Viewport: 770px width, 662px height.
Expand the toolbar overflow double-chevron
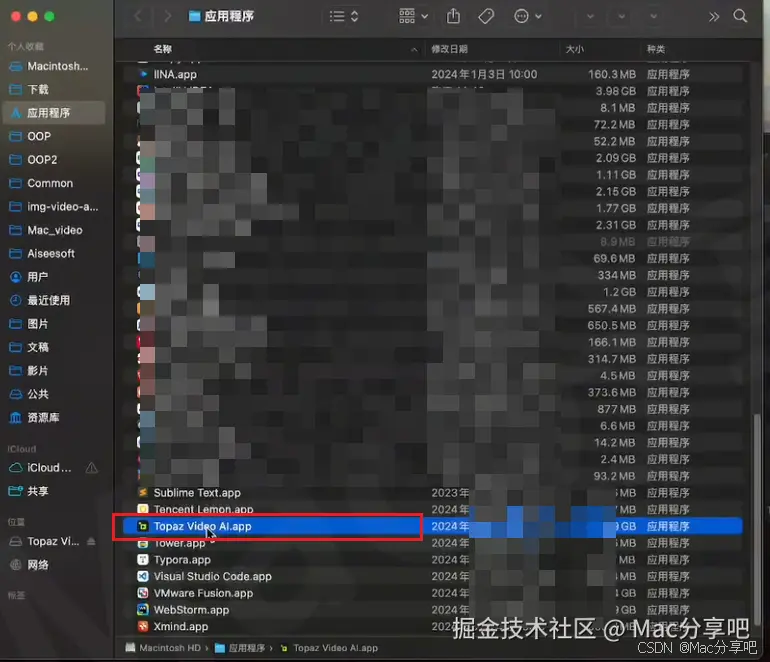point(714,17)
